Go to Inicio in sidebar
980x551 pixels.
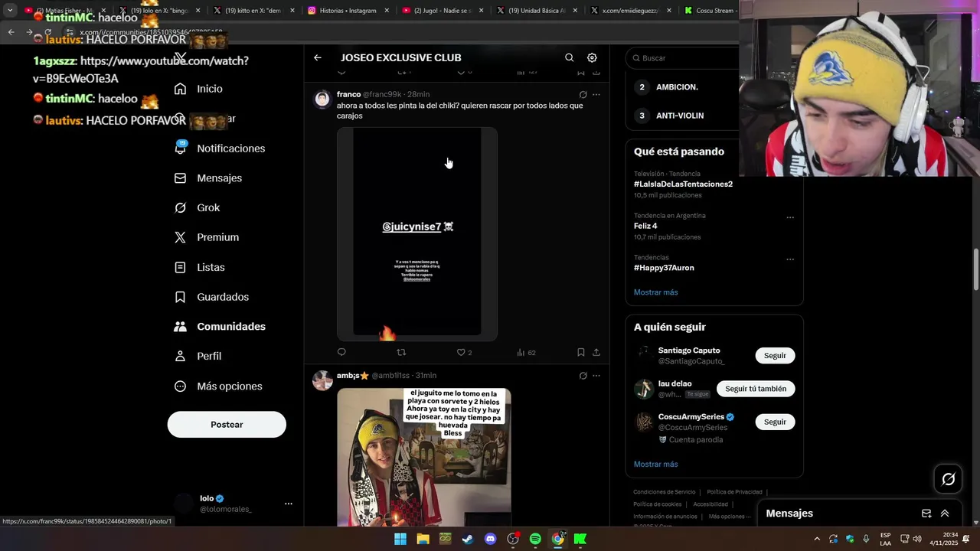click(198, 89)
